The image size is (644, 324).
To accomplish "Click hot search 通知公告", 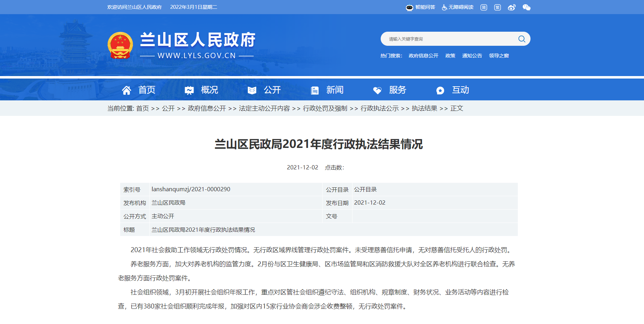I will coord(472,56).
